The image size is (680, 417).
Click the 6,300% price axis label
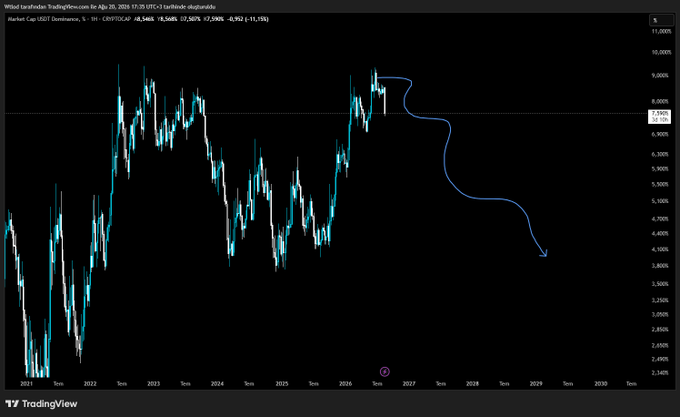coord(660,154)
